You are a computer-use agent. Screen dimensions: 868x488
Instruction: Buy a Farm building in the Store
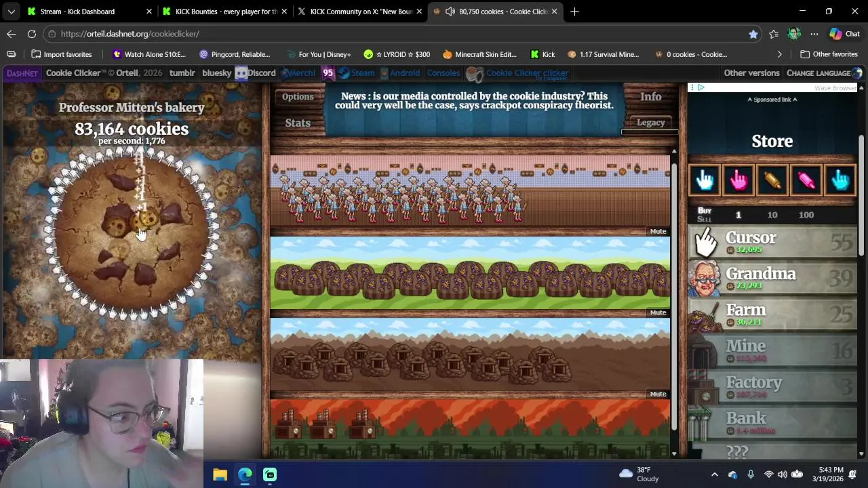[x=772, y=314]
